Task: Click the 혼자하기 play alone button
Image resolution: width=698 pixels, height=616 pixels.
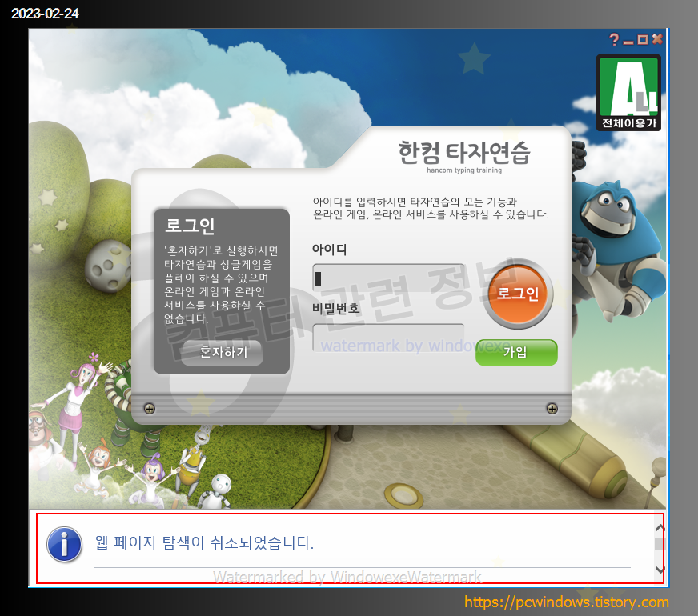Action: point(223,352)
